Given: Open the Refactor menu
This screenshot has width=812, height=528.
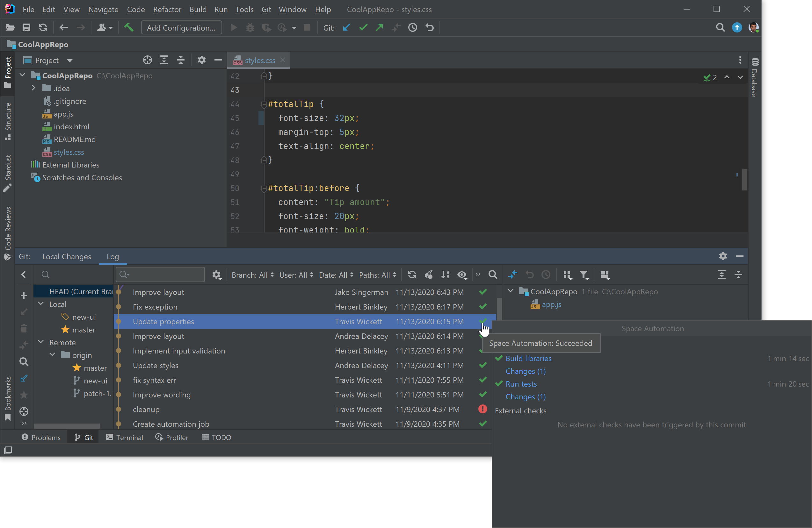Looking at the screenshot, I should (167, 10).
